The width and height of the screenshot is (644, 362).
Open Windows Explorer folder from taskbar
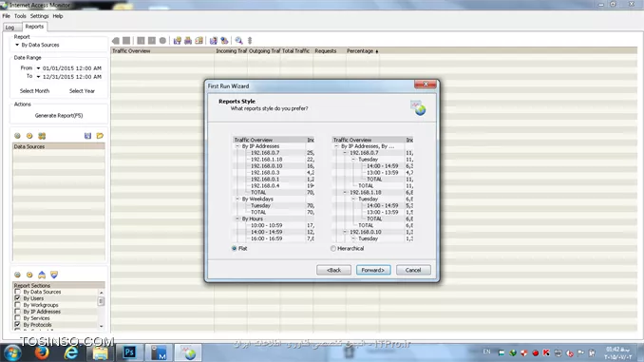pyautogui.click(x=100, y=352)
